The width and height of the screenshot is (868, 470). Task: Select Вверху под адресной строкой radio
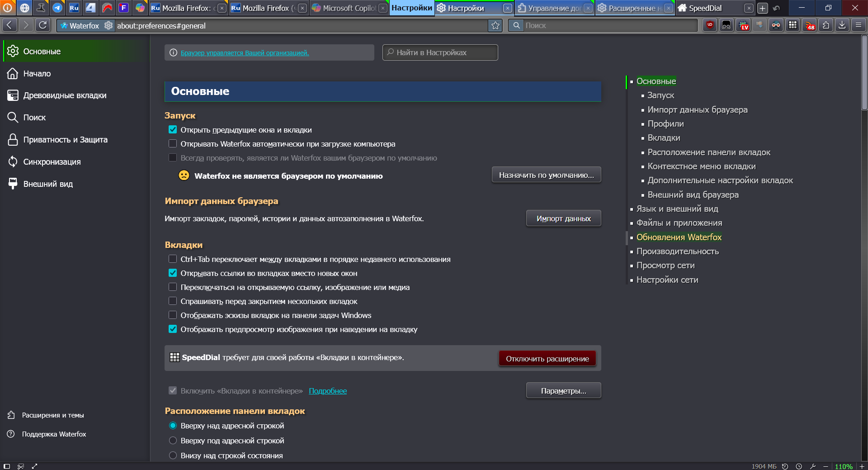pos(173,441)
